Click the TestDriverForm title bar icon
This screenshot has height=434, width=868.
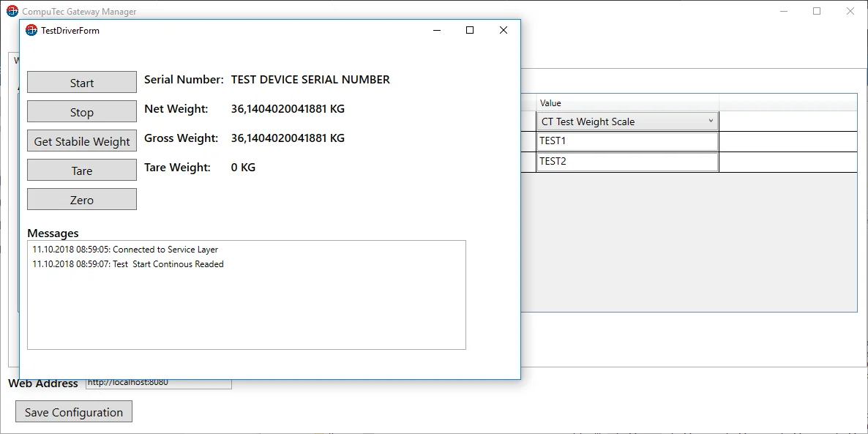pyautogui.click(x=31, y=31)
